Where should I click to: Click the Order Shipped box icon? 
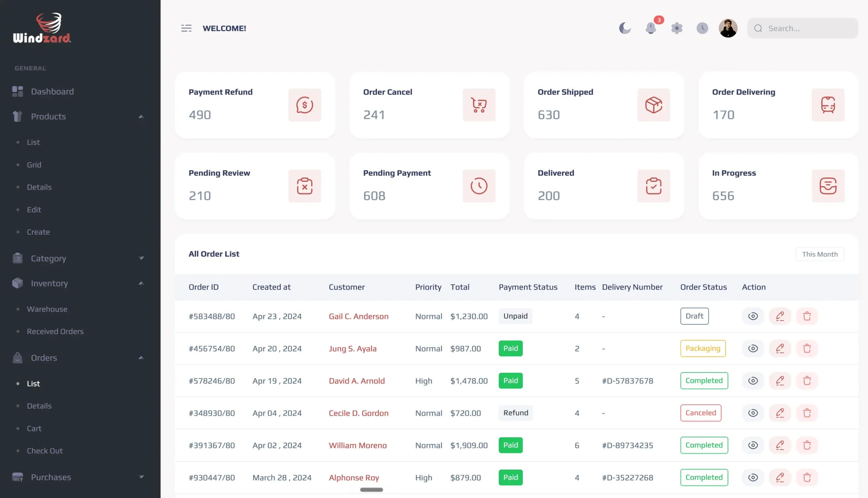pos(654,105)
